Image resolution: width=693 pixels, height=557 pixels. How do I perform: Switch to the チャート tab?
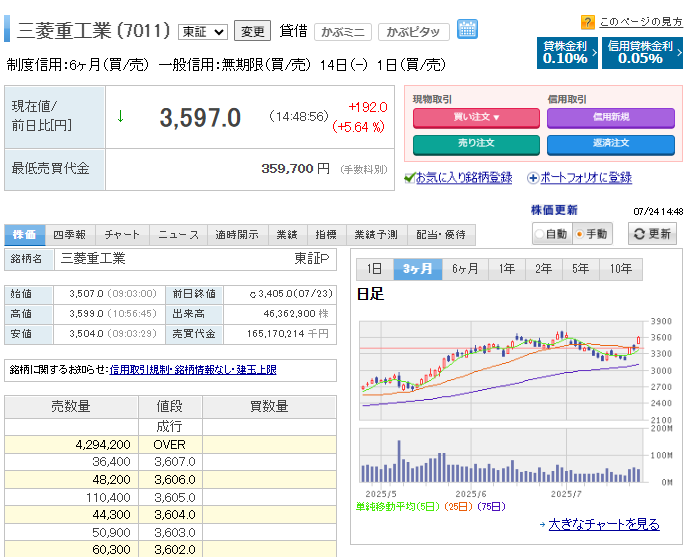[x=122, y=235]
